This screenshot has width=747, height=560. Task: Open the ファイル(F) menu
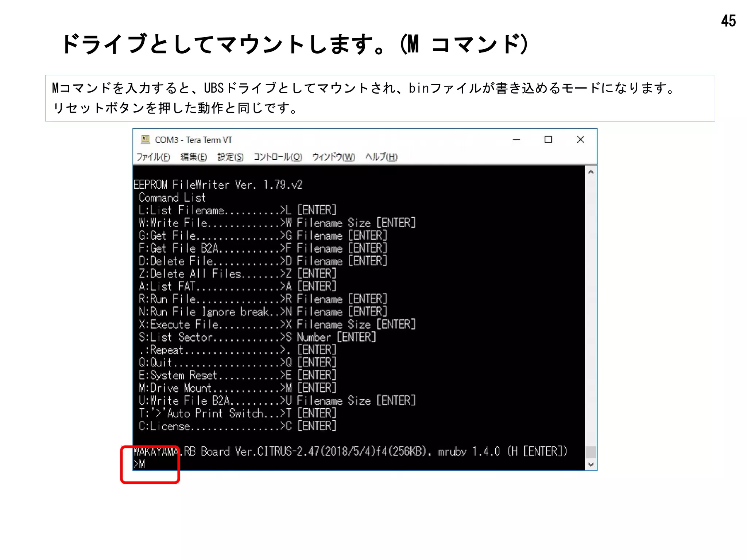point(153,157)
